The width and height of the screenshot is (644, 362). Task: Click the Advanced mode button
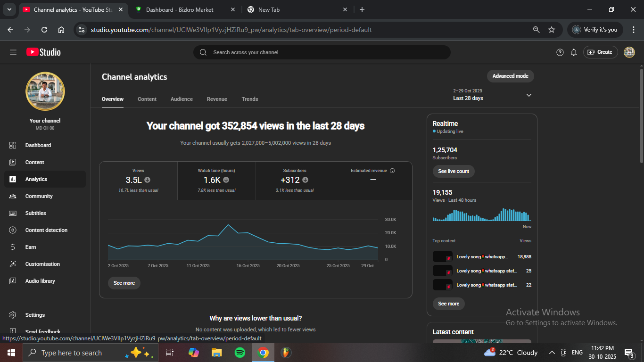coord(510,76)
